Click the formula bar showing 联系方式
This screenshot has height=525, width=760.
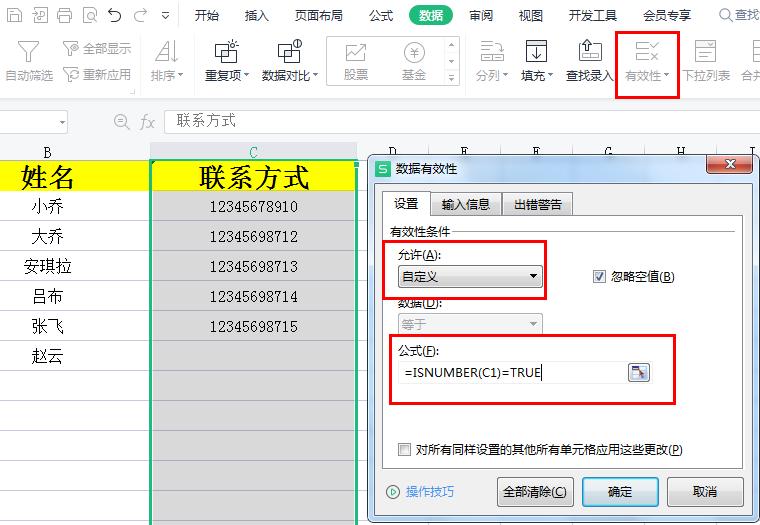pyautogui.click(x=462, y=121)
